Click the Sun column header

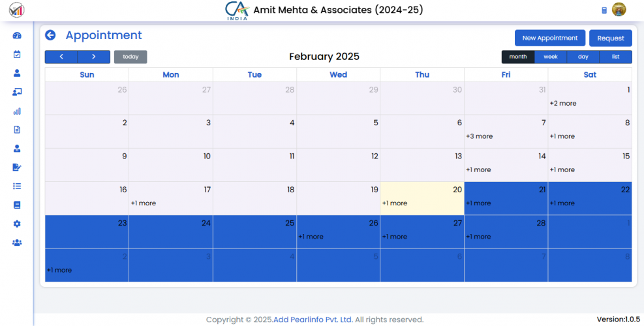(x=87, y=75)
